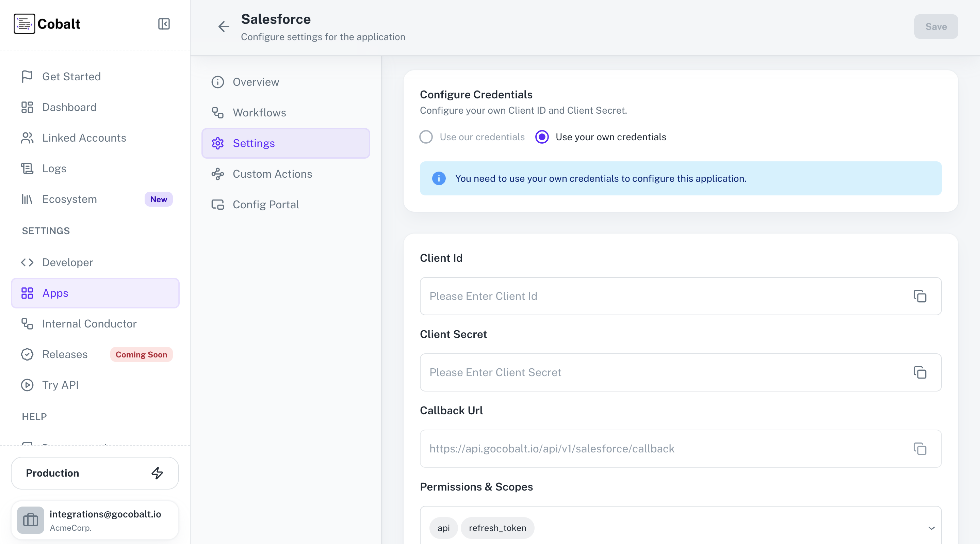Select Use your own credentials radio
Screen dimensions: 980x544
click(542, 137)
